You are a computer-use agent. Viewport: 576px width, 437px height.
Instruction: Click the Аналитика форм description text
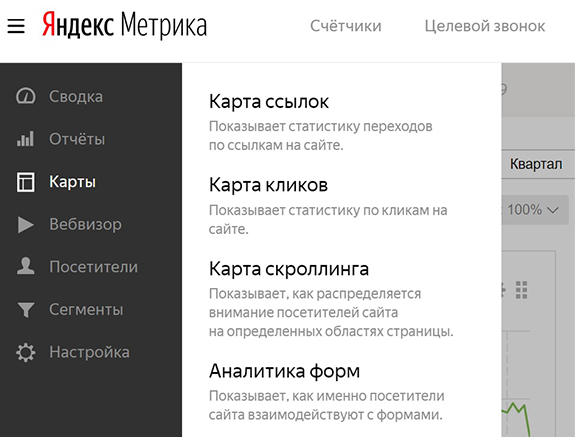(x=327, y=405)
